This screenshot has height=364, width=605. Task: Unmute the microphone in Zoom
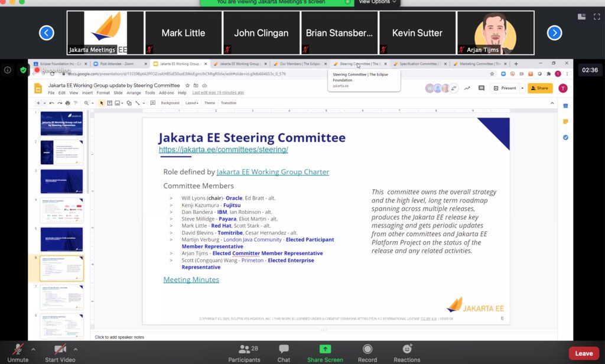click(x=18, y=353)
